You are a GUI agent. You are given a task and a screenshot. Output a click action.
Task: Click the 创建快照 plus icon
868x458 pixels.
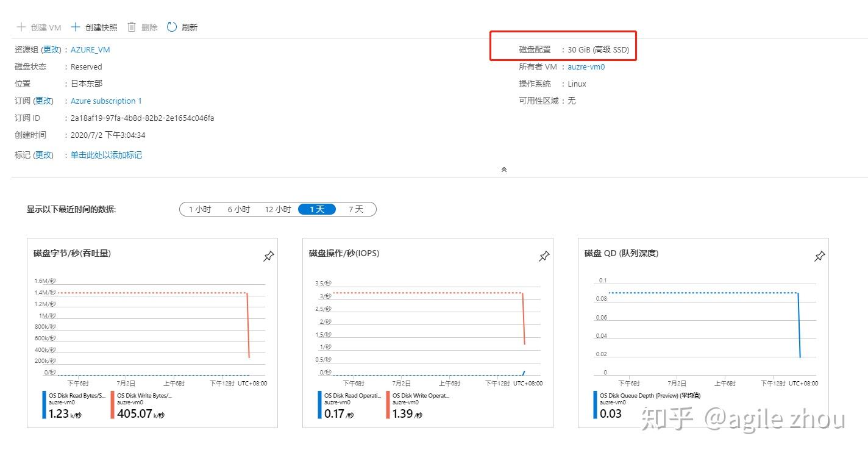(x=76, y=27)
